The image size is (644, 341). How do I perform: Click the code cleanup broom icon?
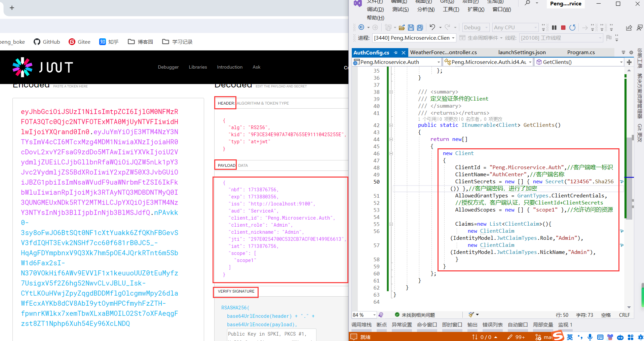coord(471,315)
